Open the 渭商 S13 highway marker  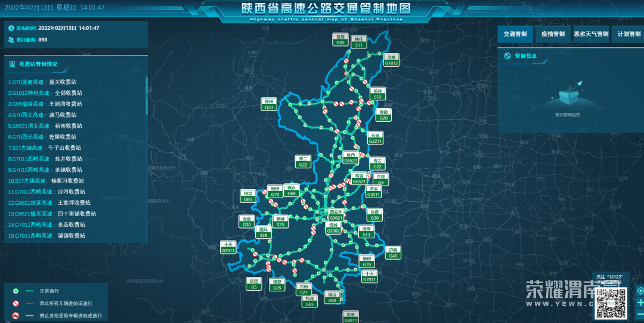366,232
